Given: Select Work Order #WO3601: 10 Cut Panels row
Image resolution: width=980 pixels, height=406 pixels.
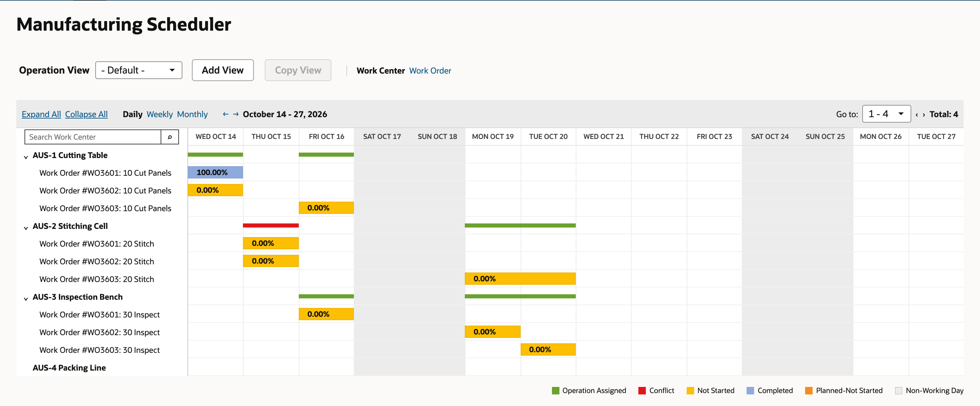Looking at the screenshot, I should 105,173.
